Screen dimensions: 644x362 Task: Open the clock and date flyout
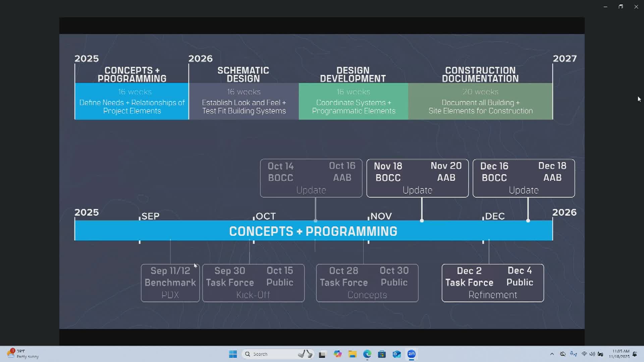click(620, 354)
